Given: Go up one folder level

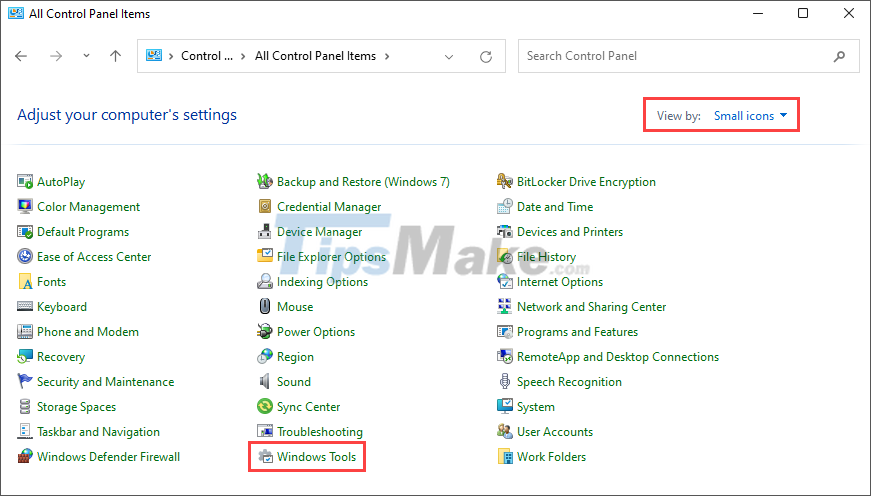Looking at the screenshot, I should tap(116, 56).
